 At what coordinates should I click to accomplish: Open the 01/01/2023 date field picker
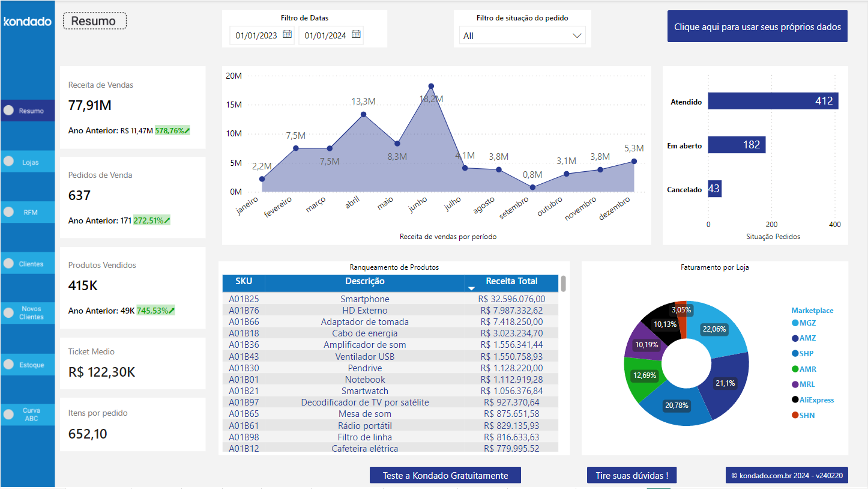(x=257, y=34)
